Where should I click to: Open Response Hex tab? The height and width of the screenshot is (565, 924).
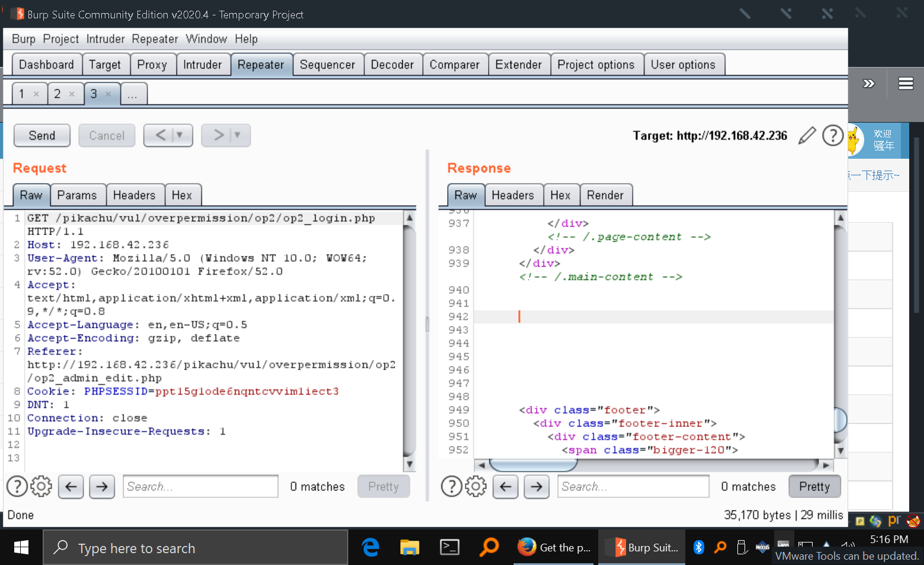coord(560,195)
